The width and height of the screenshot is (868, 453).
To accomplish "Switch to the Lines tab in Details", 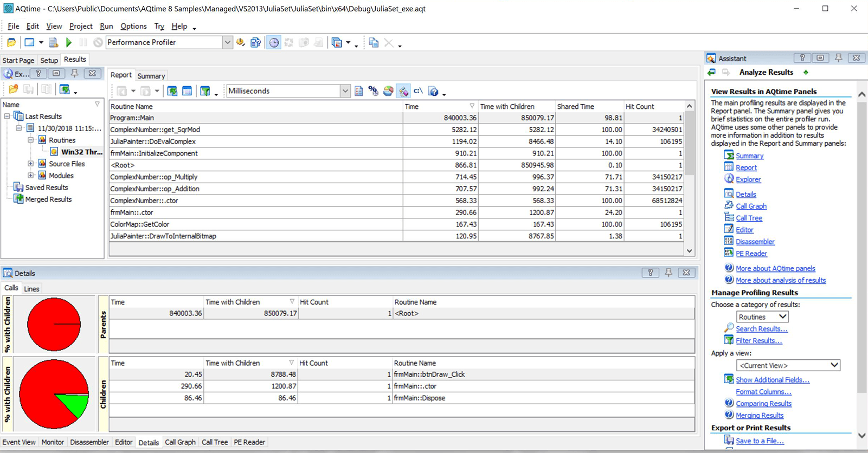I will (31, 289).
